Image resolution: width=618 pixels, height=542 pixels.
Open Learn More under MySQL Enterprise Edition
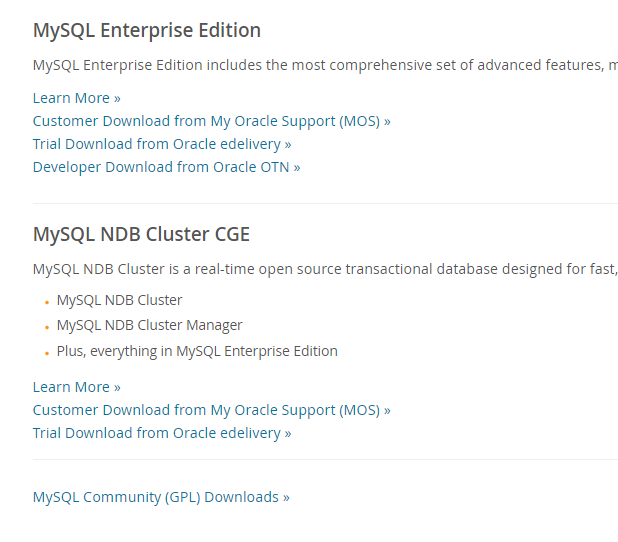pyautogui.click(x=76, y=98)
